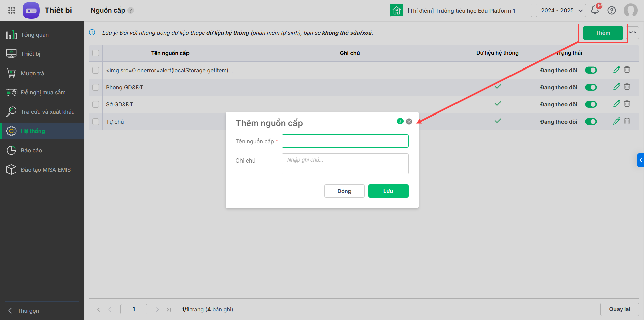The image size is (644, 320).
Task: Edit the Sở GD&ĐT row
Action: [x=616, y=104]
